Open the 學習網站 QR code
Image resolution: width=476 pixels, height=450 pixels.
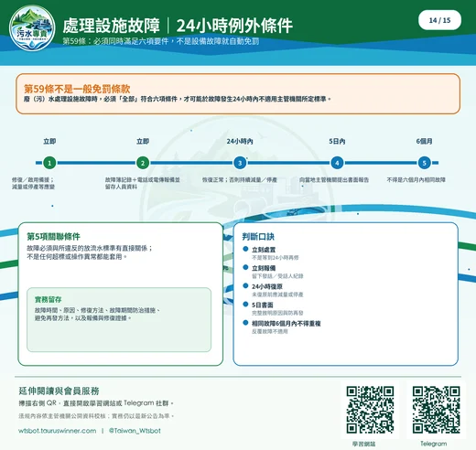pos(370,410)
